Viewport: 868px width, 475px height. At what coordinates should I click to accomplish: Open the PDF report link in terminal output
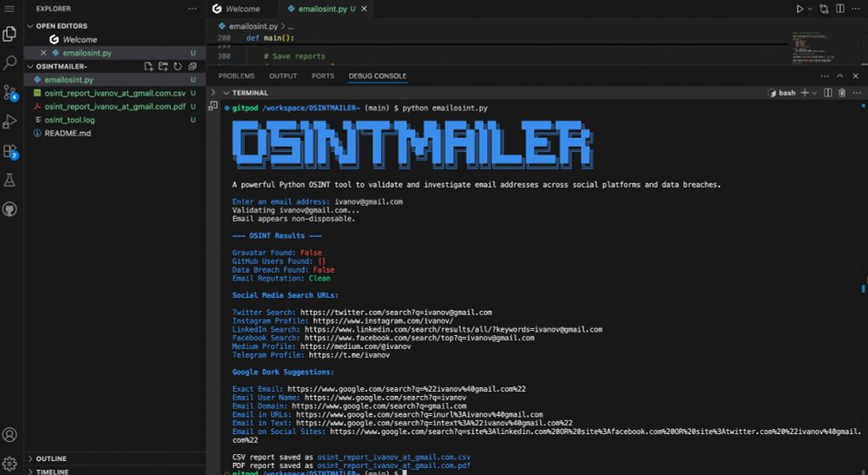pyautogui.click(x=393, y=465)
